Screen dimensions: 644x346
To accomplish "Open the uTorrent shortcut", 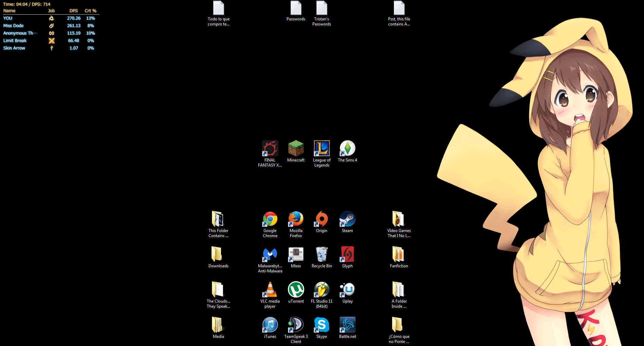I will click(296, 293).
